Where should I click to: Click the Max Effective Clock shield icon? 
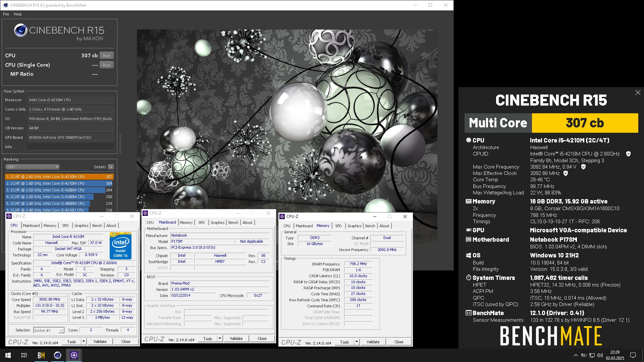[x=566, y=173]
